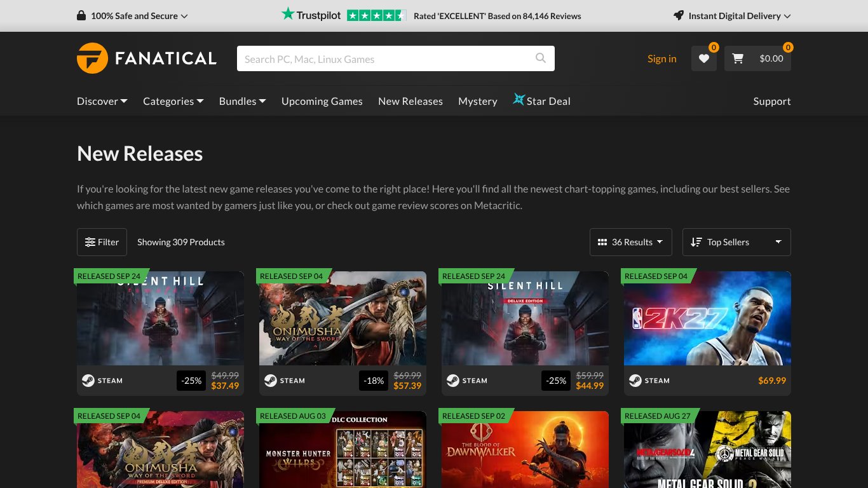Click the Filter sliders icon
868x488 pixels.
coord(90,242)
